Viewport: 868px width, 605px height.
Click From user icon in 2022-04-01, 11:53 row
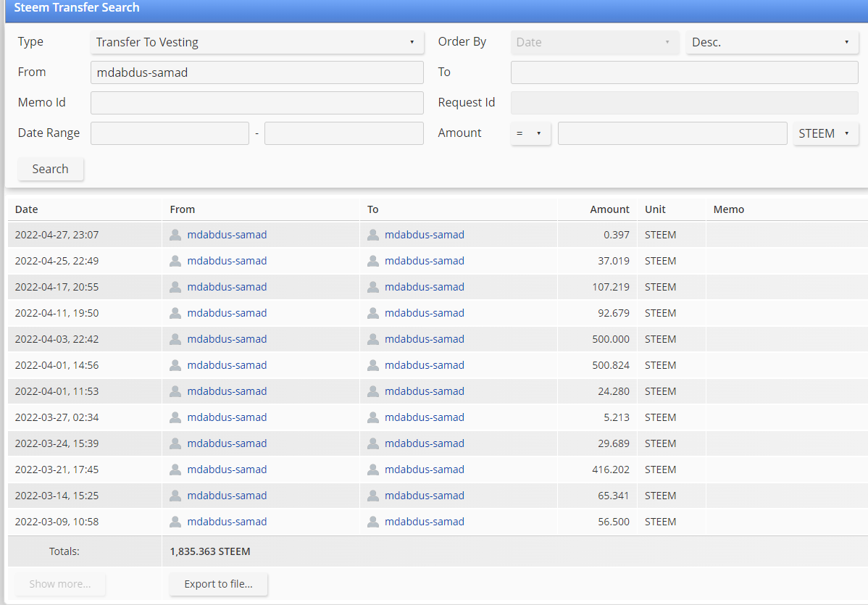175,391
